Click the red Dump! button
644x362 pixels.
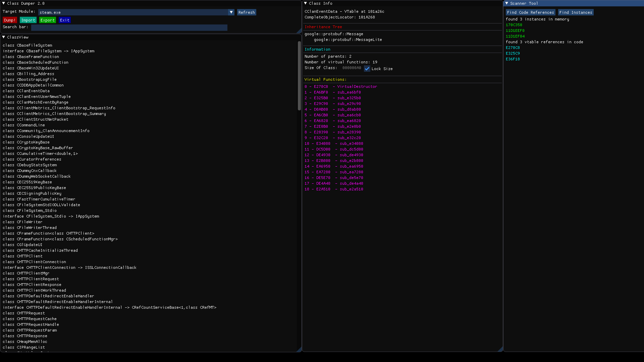(x=10, y=20)
